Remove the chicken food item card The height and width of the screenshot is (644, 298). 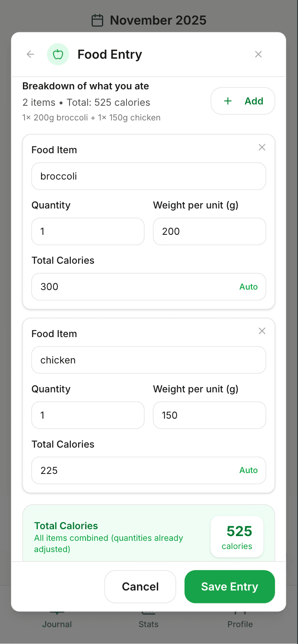(x=262, y=331)
